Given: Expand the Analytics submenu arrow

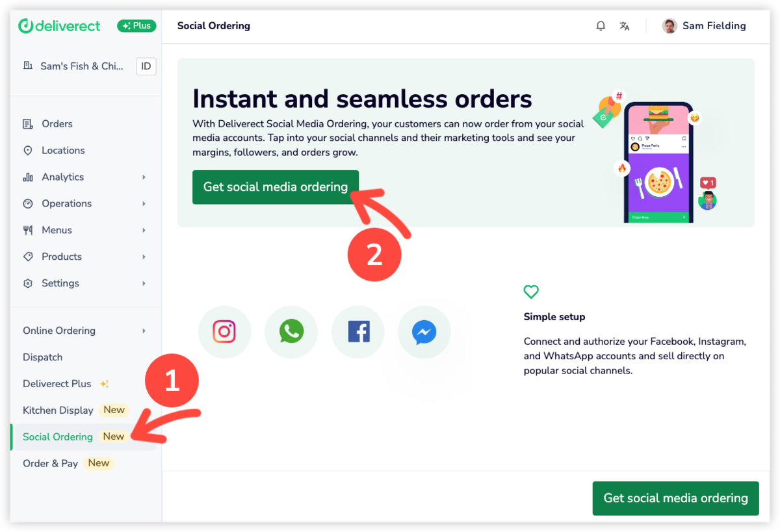Looking at the screenshot, I should [x=144, y=177].
